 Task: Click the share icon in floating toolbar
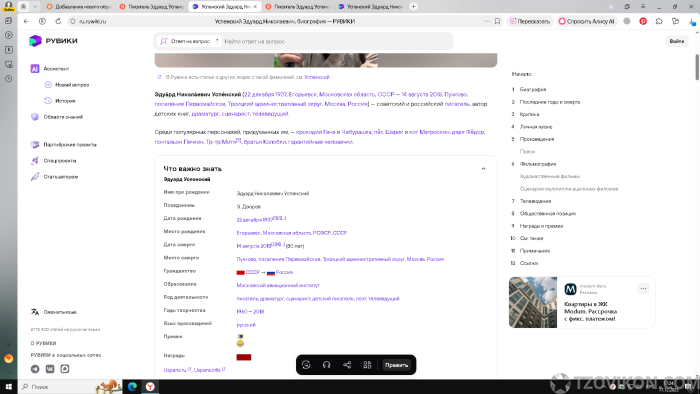pos(347,365)
